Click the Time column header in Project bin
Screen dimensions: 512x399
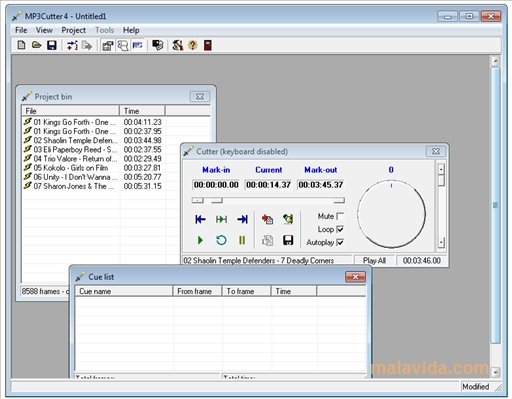point(142,111)
